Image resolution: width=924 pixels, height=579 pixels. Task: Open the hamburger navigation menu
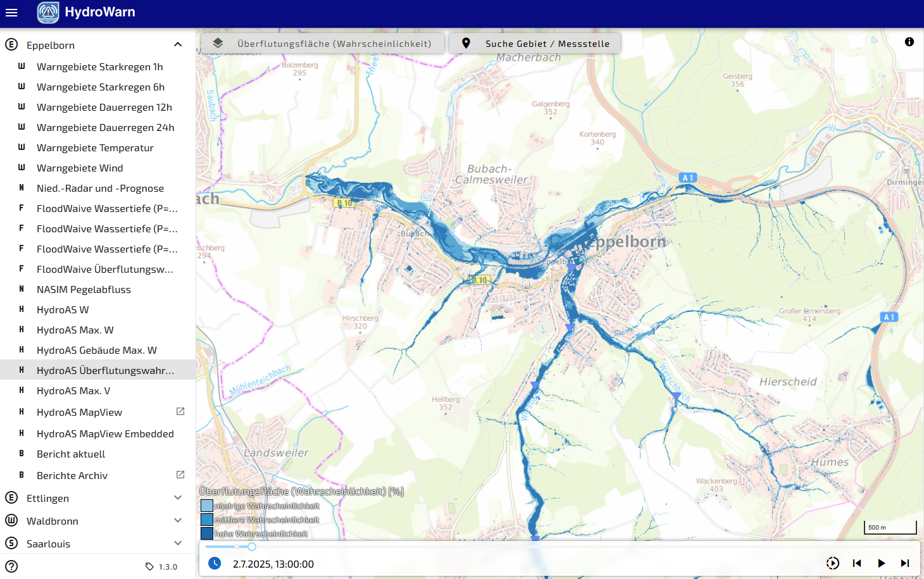[x=11, y=12]
